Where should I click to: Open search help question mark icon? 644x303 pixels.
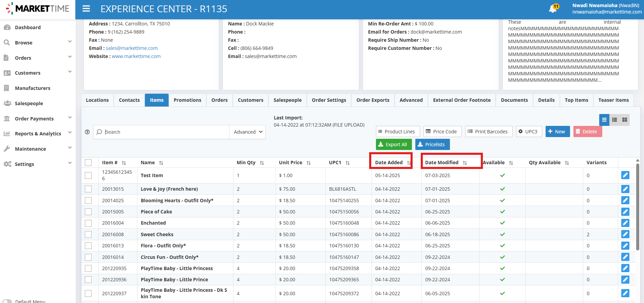(x=87, y=132)
